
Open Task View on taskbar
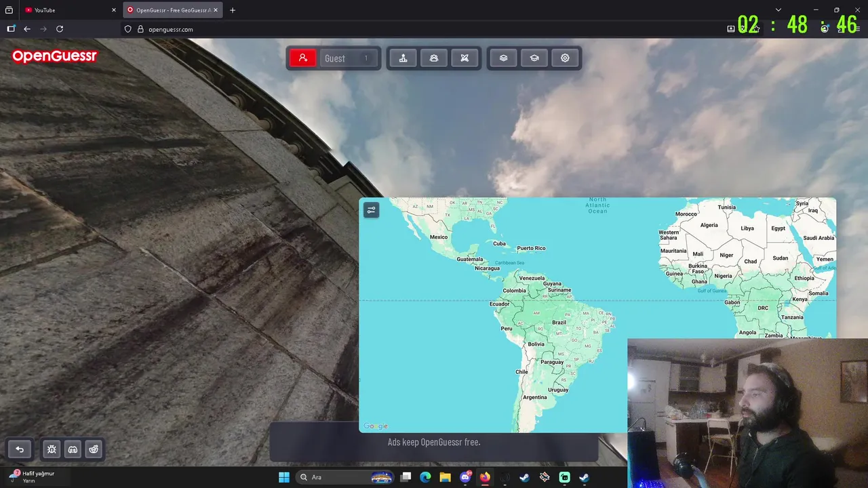pos(406,477)
